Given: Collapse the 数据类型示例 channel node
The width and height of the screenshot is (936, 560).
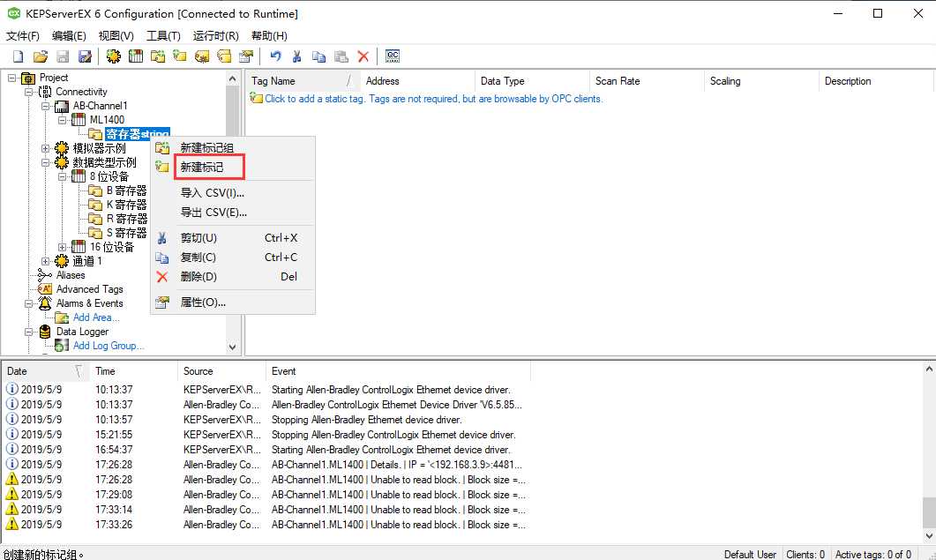Looking at the screenshot, I should (x=45, y=162).
